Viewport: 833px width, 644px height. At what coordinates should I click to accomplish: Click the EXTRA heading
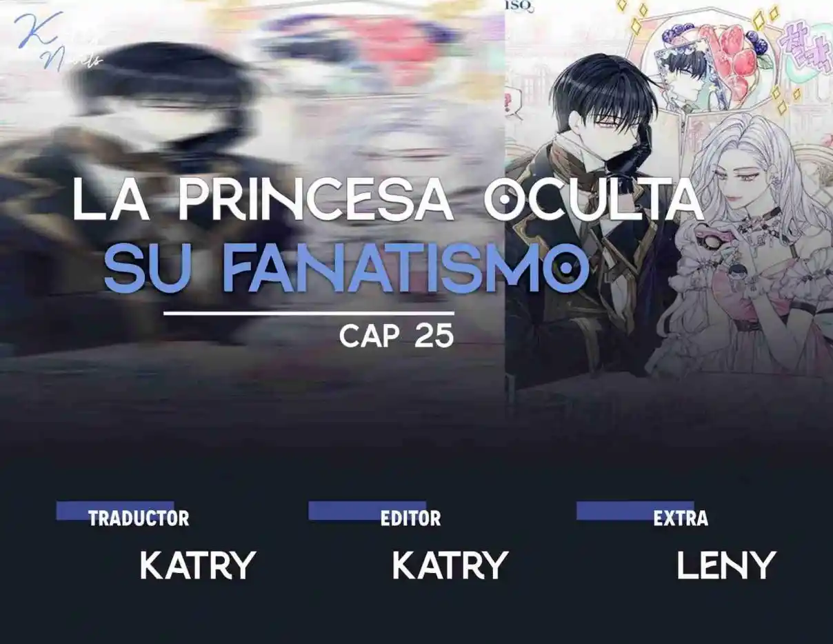681,519
